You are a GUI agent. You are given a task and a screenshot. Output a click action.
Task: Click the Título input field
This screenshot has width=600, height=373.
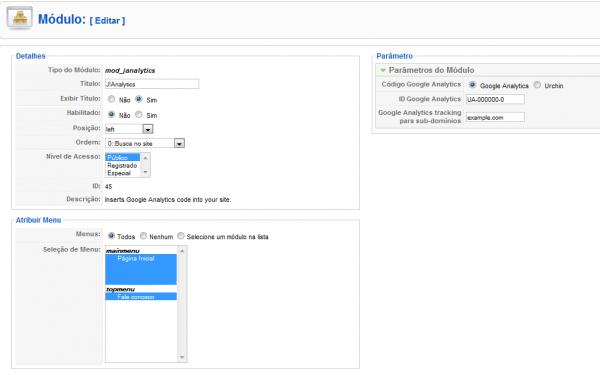tap(152, 84)
